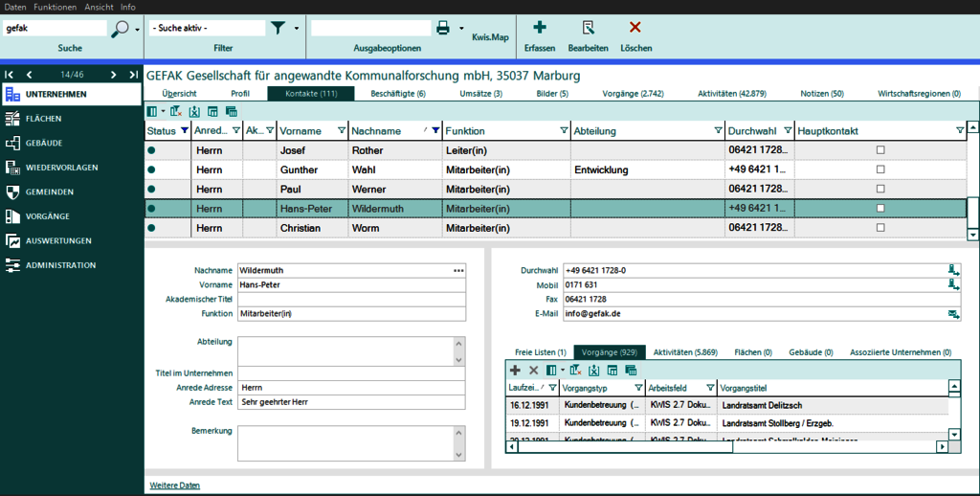Add new Vorgang with plus icon
The image size is (980, 496).
coord(515,371)
